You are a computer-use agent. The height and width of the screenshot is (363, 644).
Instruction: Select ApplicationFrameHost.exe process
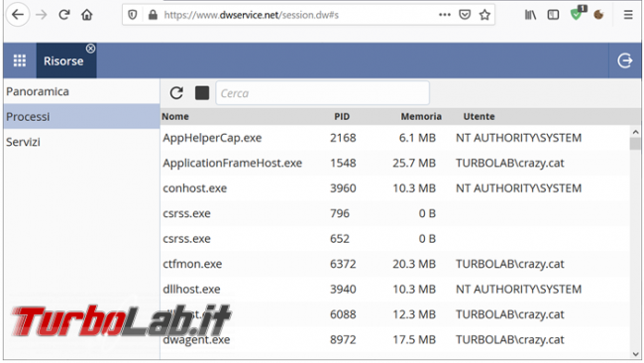394,163
